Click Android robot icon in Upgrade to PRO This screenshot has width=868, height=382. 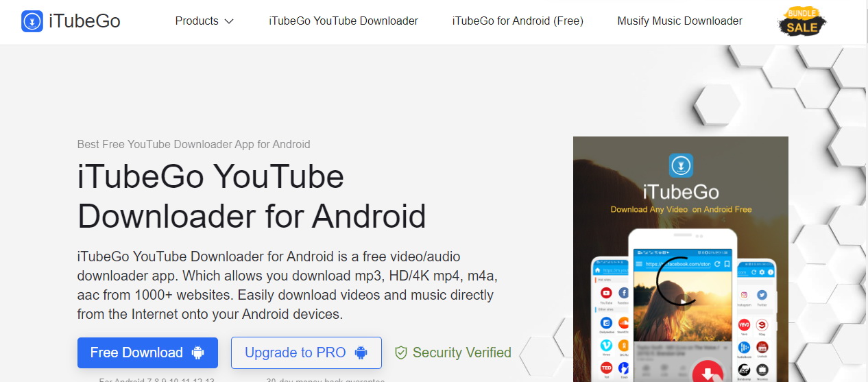pyautogui.click(x=361, y=353)
